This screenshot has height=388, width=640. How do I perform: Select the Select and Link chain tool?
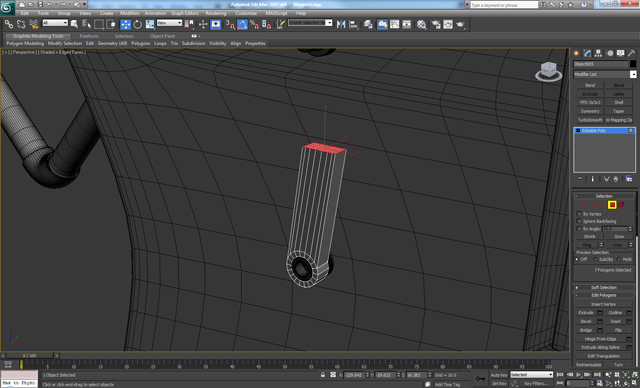pyautogui.click(x=9, y=24)
